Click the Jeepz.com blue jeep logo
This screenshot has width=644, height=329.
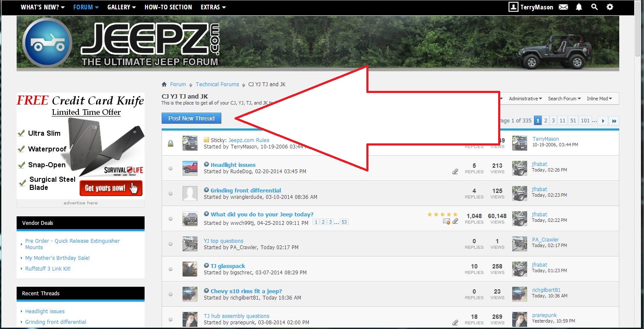tap(47, 43)
